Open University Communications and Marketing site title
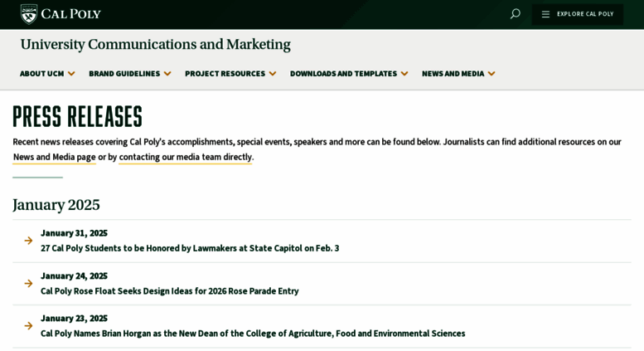The width and height of the screenshot is (644, 351). pos(156,44)
